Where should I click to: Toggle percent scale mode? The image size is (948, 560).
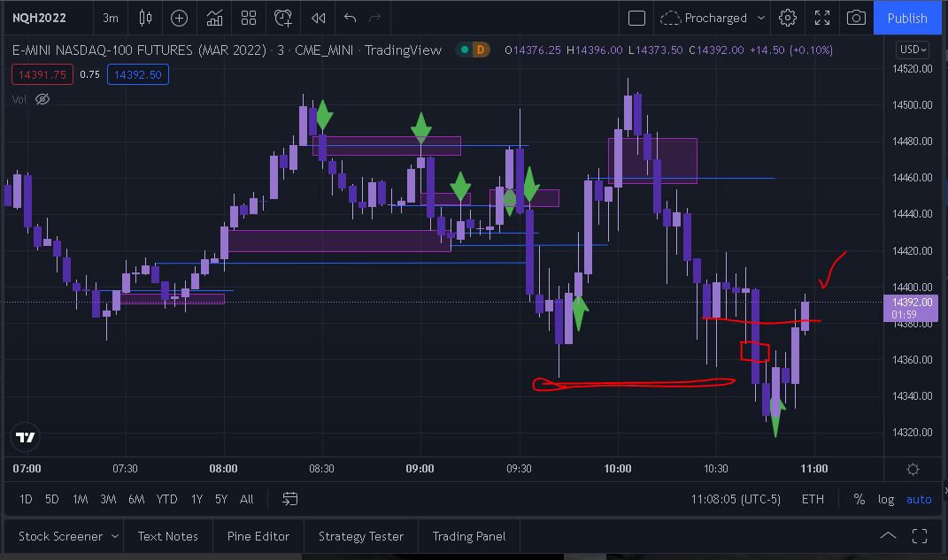(x=859, y=499)
